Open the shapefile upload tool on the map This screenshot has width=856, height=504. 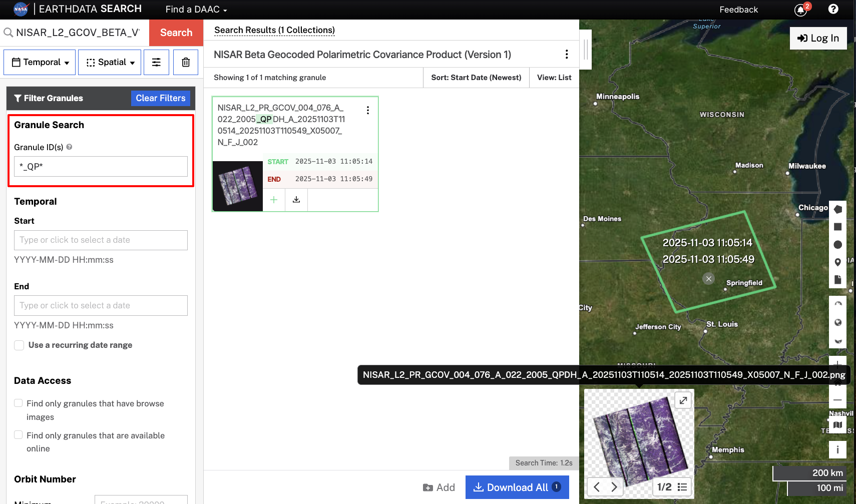coord(837,279)
